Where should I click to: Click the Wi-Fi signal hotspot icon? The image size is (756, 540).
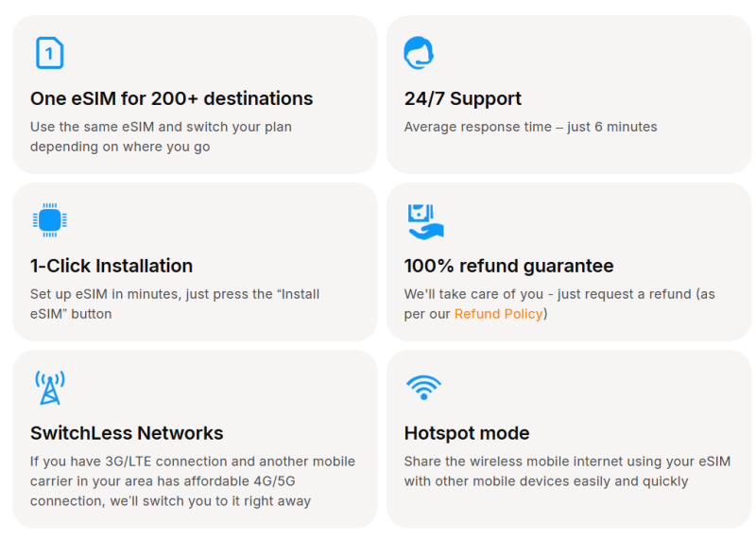[x=422, y=387]
